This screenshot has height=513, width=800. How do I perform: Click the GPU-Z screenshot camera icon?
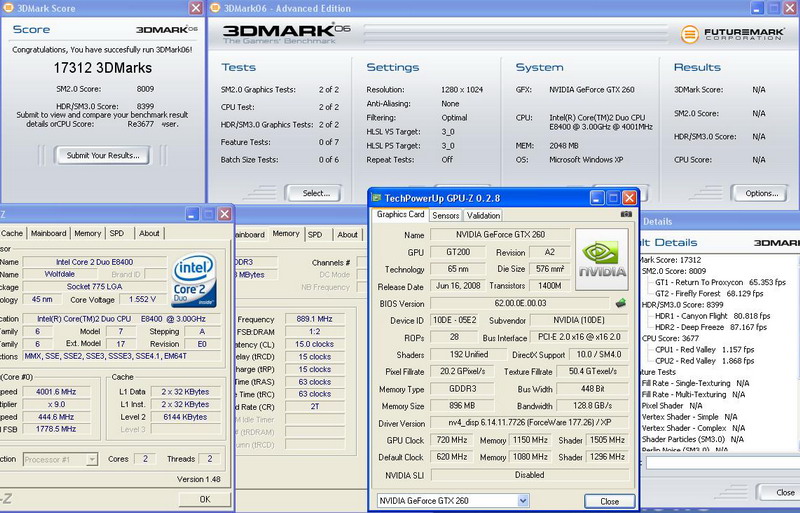626,214
